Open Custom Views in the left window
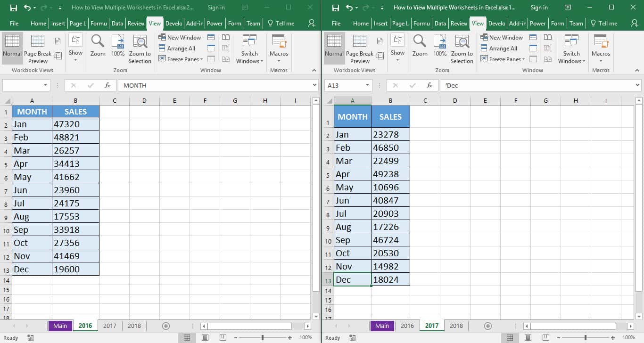This screenshot has height=343, width=644. click(58, 56)
